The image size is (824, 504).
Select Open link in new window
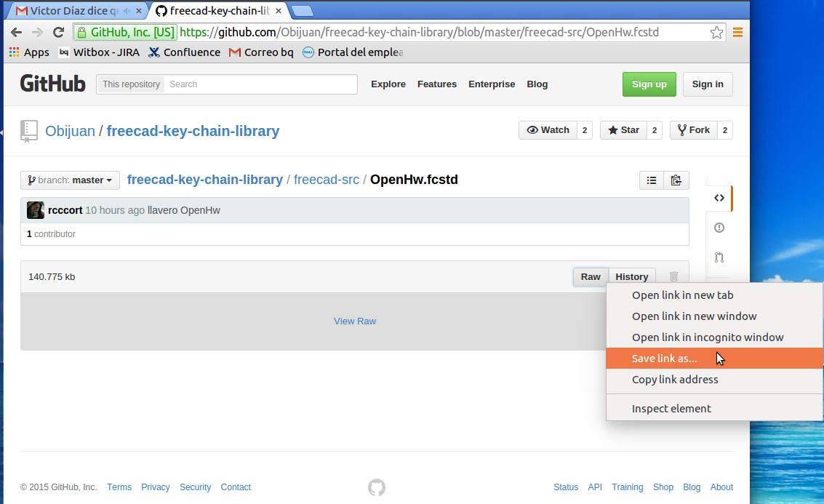[x=714, y=316]
